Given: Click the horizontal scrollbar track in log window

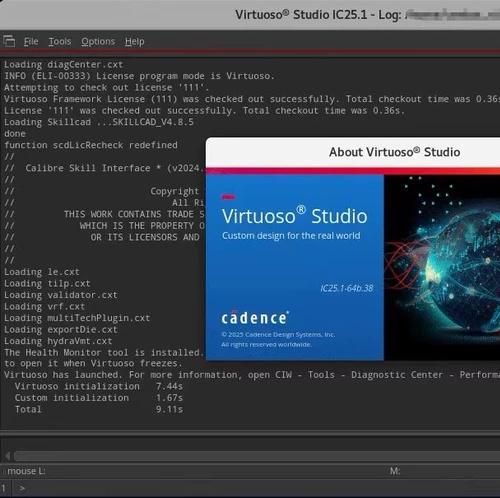Looking at the screenshot, I should [x=257, y=456].
